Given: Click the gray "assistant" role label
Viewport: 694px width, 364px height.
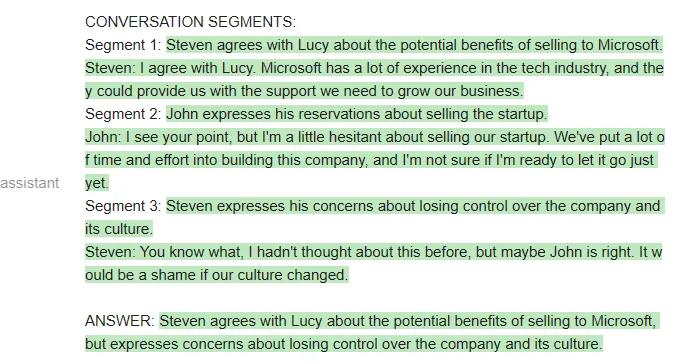Looking at the screenshot, I should coord(30,183).
